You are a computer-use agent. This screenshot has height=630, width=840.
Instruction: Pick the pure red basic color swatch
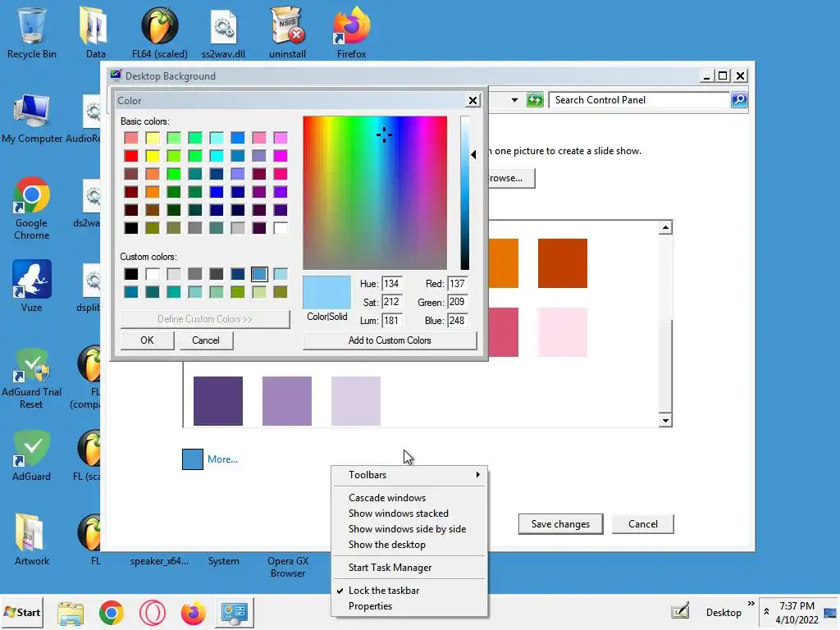(130, 156)
